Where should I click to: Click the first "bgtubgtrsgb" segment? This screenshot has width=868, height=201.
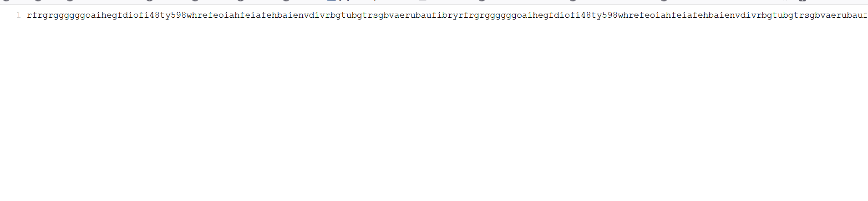[x=360, y=15]
